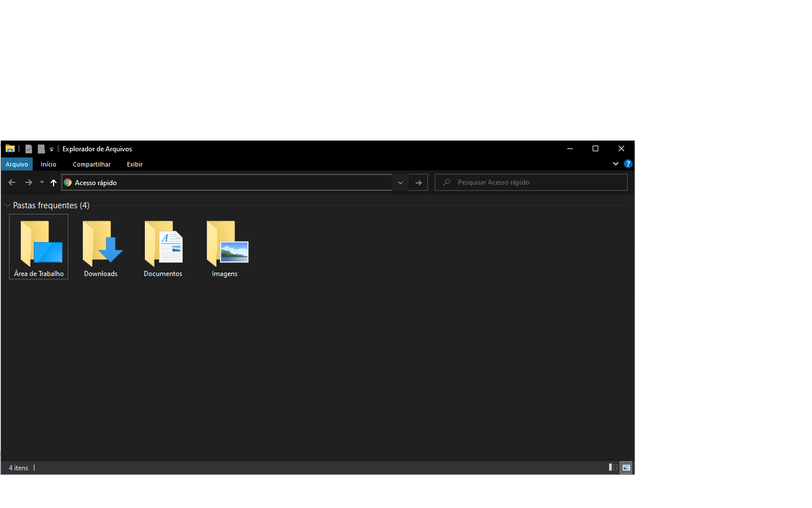Viewport: 812px width, 508px height.
Task: Collapse the Pastas frequentes group chevron
Action: coord(7,205)
